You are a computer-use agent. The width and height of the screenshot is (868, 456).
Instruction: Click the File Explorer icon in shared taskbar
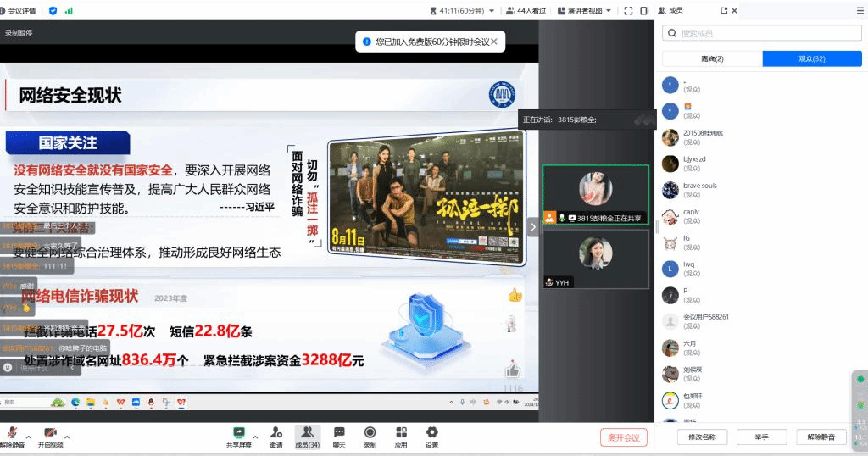click(90, 403)
